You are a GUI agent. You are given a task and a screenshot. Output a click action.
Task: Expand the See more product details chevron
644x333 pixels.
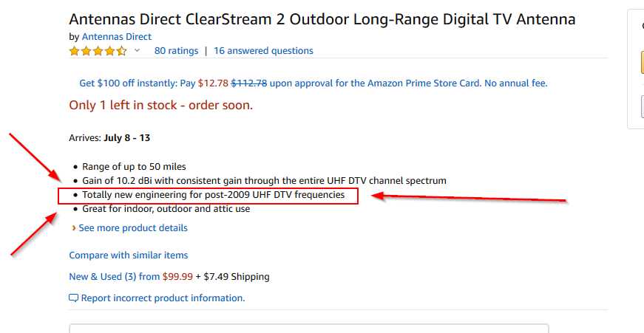click(x=73, y=228)
